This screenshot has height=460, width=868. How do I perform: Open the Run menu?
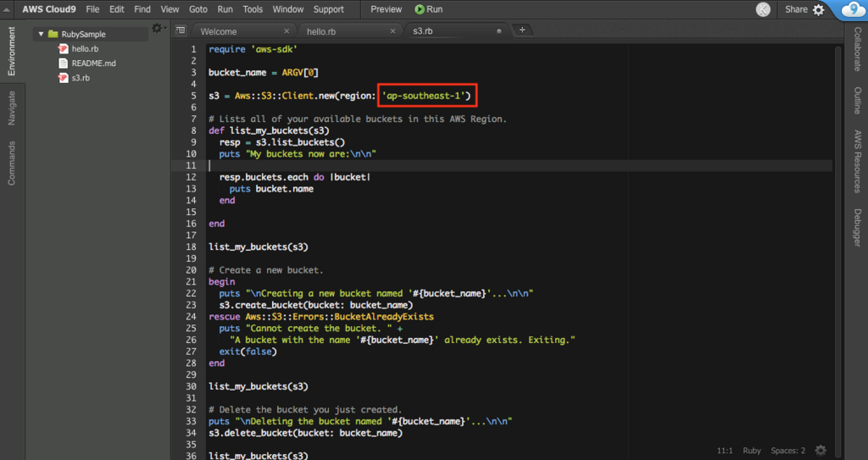[225, 9]
